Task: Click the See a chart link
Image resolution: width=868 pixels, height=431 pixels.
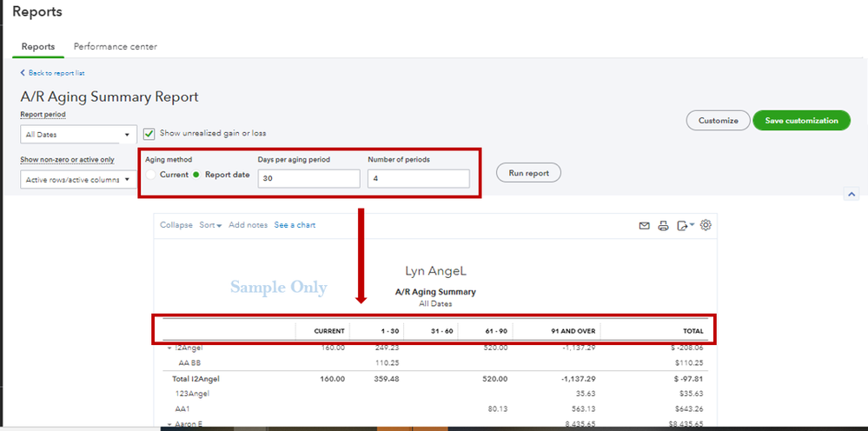Action: [295, 225]
